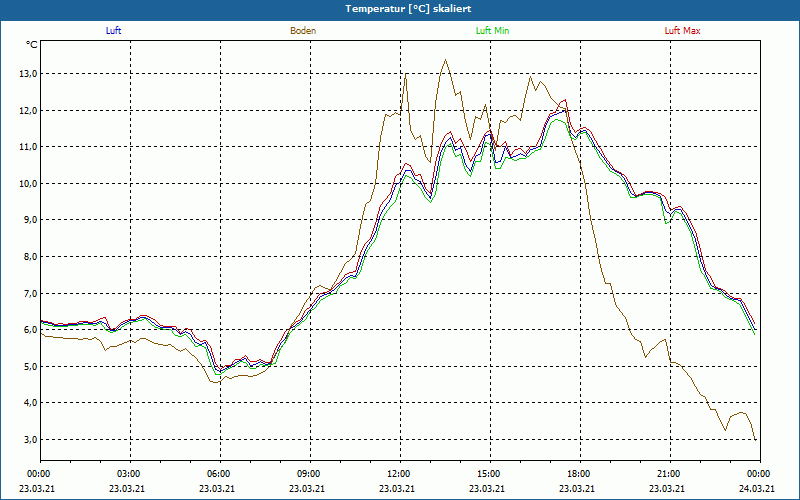Click the 03:00 time axis label

point(131,474)
